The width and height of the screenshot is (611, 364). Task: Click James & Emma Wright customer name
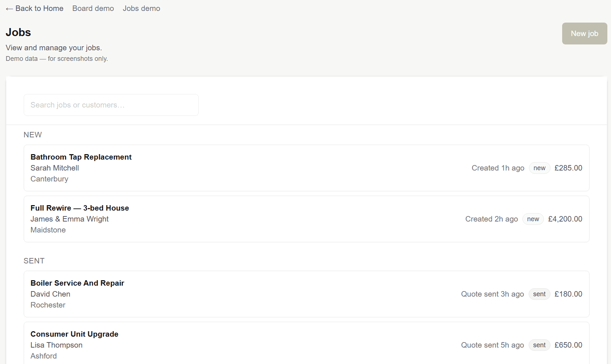pos(70,219)
